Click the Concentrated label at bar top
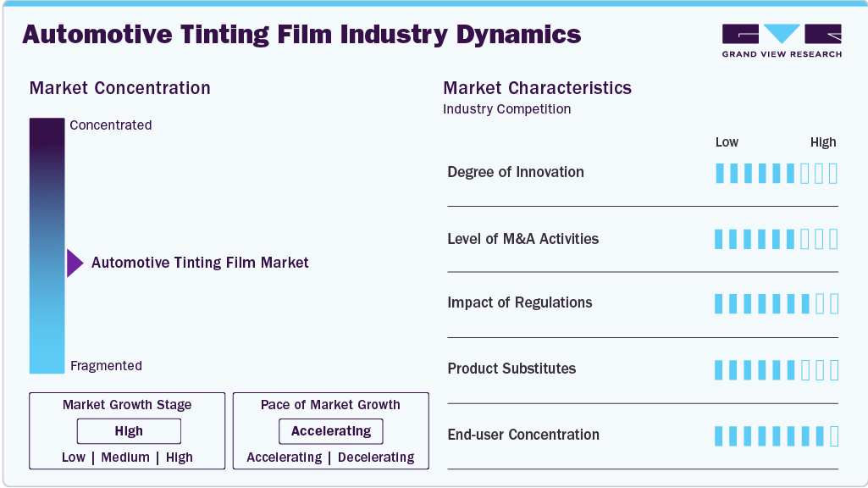The width and height of the screenshot is (868, 488). pos(111,125)
